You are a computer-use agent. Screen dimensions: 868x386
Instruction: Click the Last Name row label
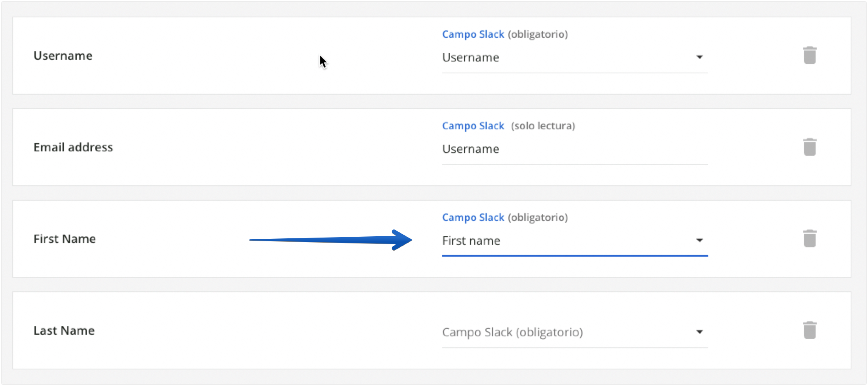(64, 331)
